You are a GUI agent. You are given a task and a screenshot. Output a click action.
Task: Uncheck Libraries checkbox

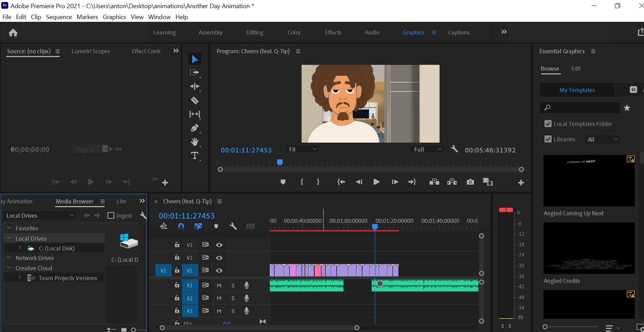point(548,139)
